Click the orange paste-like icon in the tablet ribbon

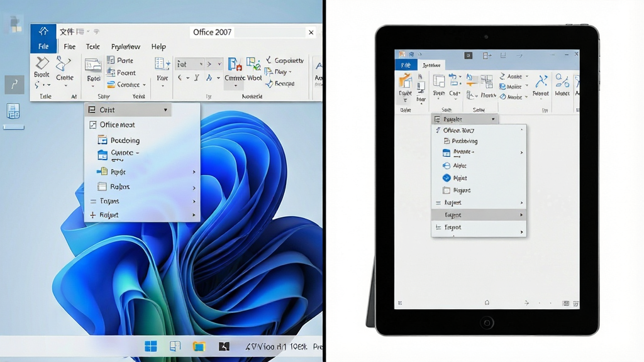click(x=406, y=81)
